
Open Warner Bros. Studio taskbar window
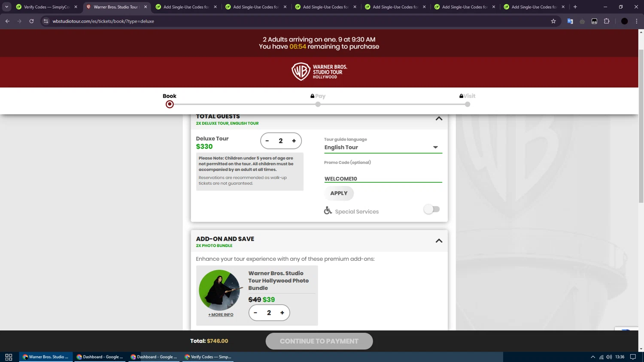click(x=46, y=357)
